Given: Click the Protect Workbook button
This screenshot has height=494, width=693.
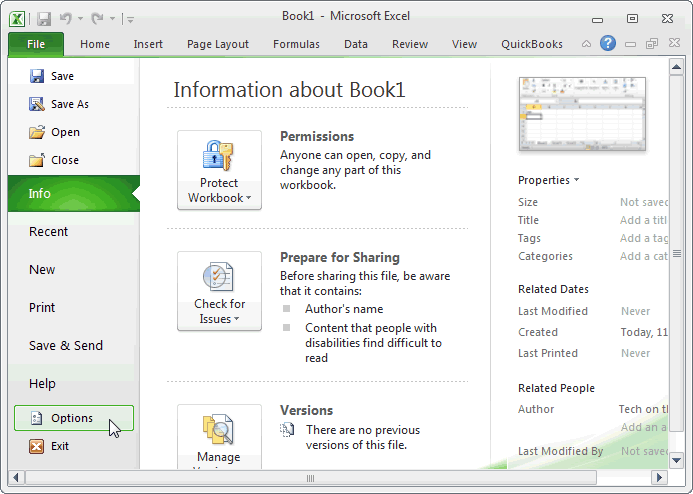Looking at the screenshot, I should point(219,170).
